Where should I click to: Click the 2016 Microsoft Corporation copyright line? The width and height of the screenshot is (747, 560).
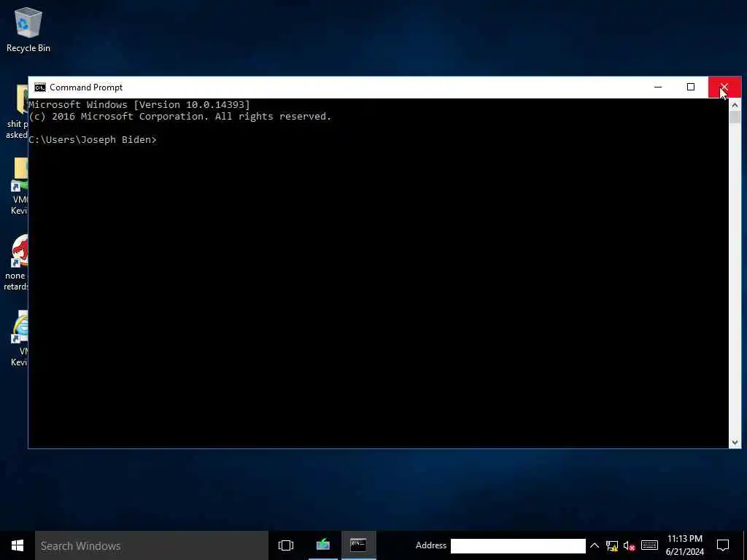(179, 117)
